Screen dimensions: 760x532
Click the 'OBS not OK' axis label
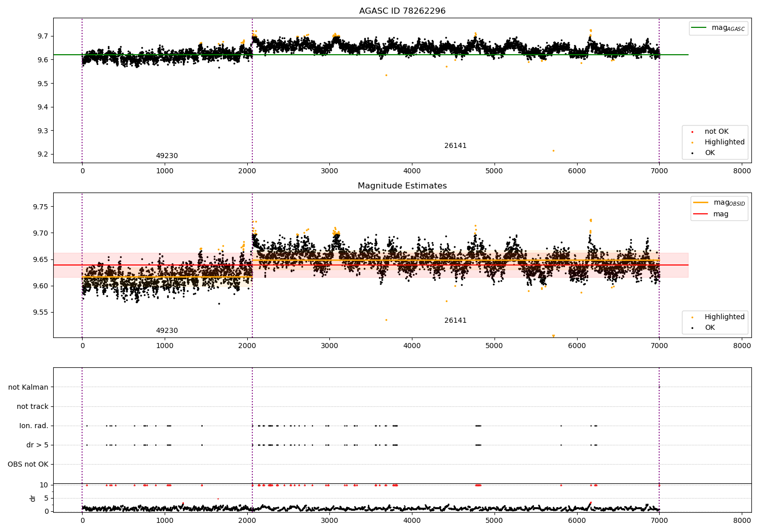pos(28,465)
